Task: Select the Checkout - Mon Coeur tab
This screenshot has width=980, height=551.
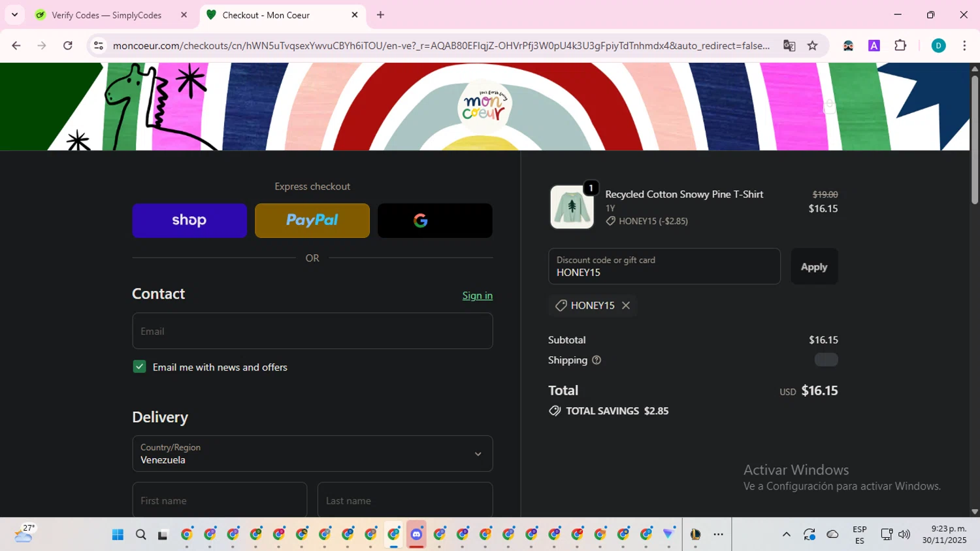Action: point(265,15)
